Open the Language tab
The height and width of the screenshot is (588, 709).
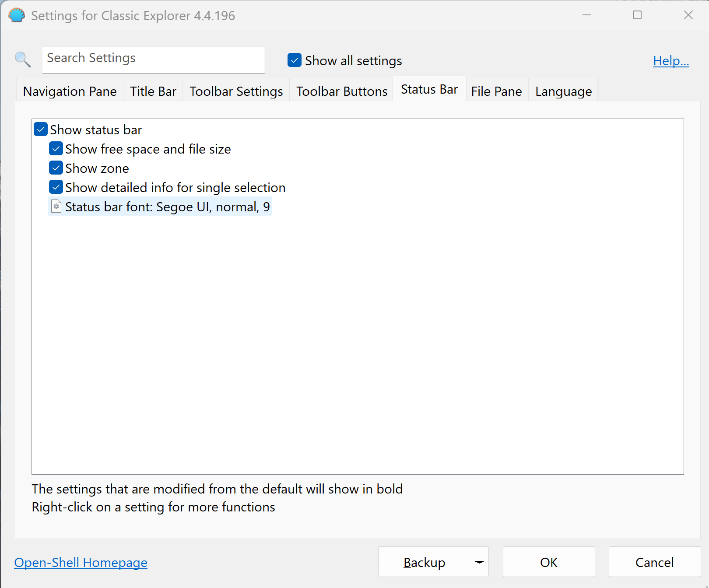[x=564, y=91]
